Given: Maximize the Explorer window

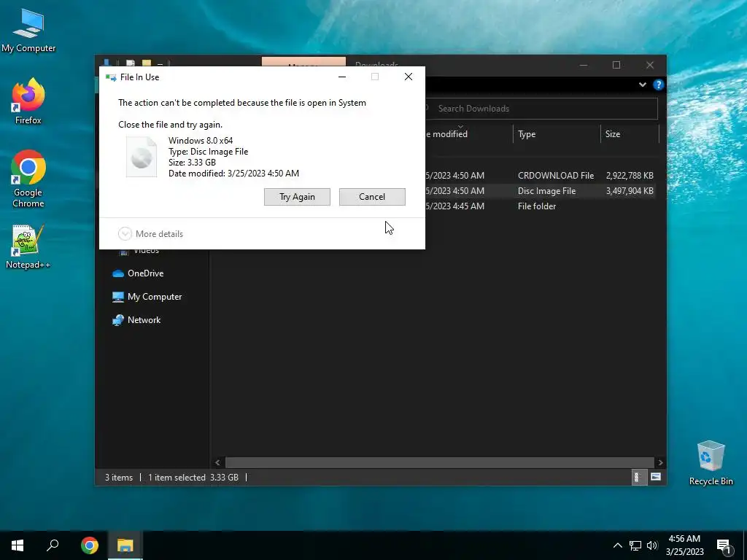Looking at the screenshot, I should (616, 65).
